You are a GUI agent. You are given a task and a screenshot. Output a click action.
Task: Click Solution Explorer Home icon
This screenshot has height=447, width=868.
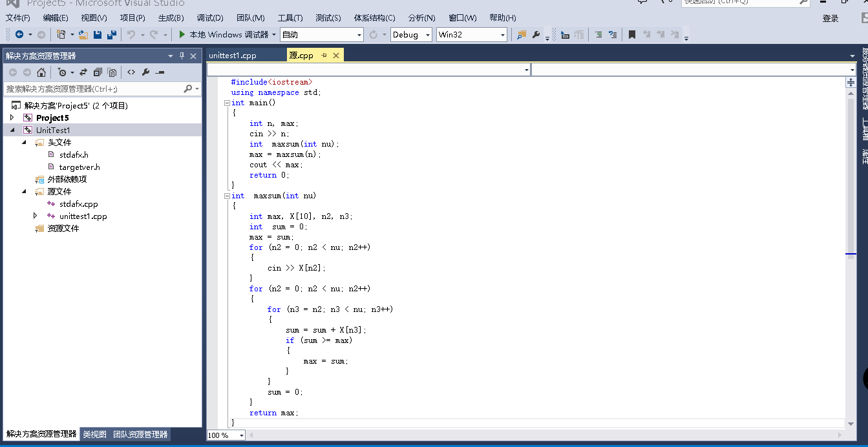click(41, 72)
